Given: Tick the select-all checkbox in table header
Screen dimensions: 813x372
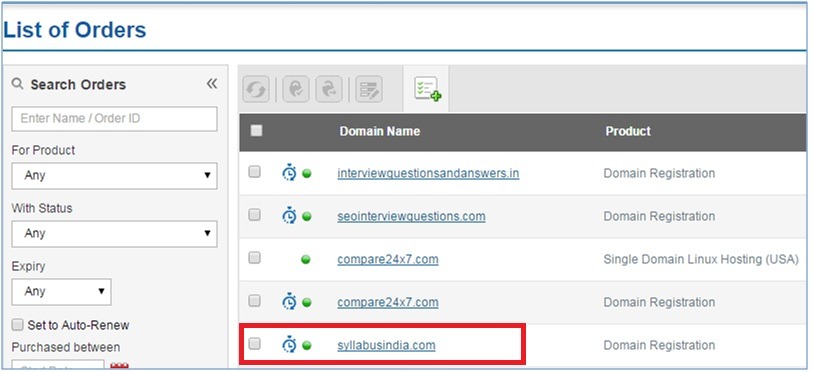Looking at the screenshot, I should (x=256, y=131).
